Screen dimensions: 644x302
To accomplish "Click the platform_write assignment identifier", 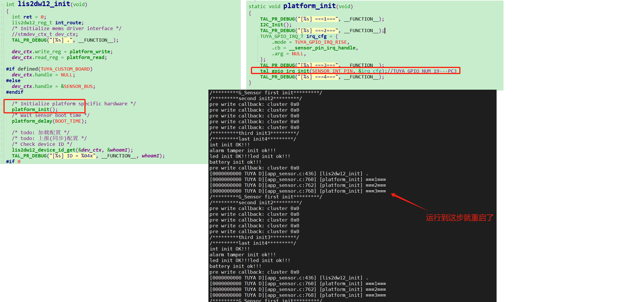I will coord(90,51).
